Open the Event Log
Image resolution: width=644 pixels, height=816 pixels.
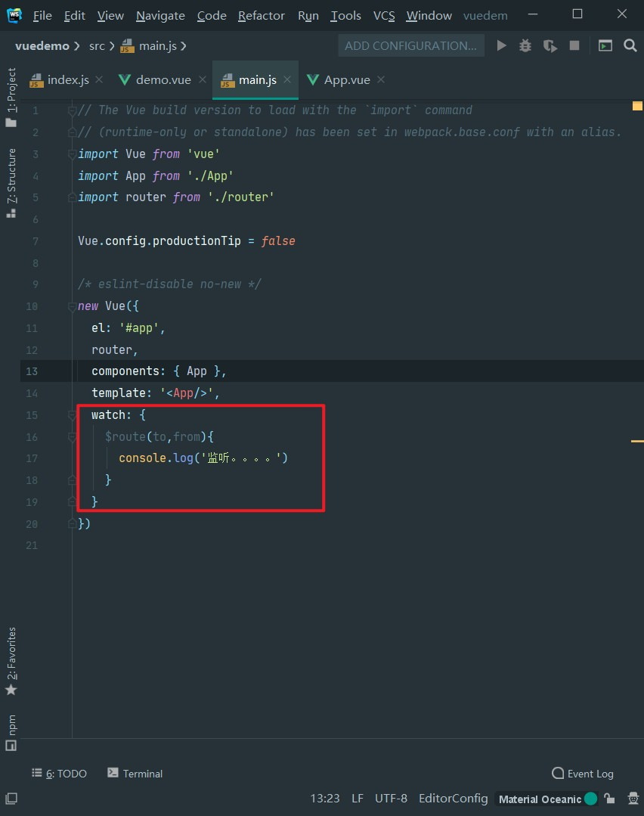click(x=583, y=774)
